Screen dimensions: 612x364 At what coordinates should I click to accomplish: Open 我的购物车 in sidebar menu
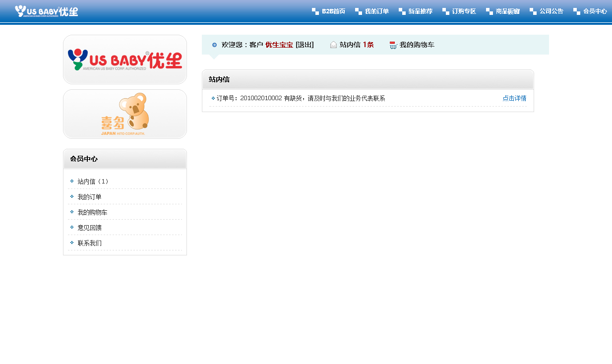click(x=92, y=212)
